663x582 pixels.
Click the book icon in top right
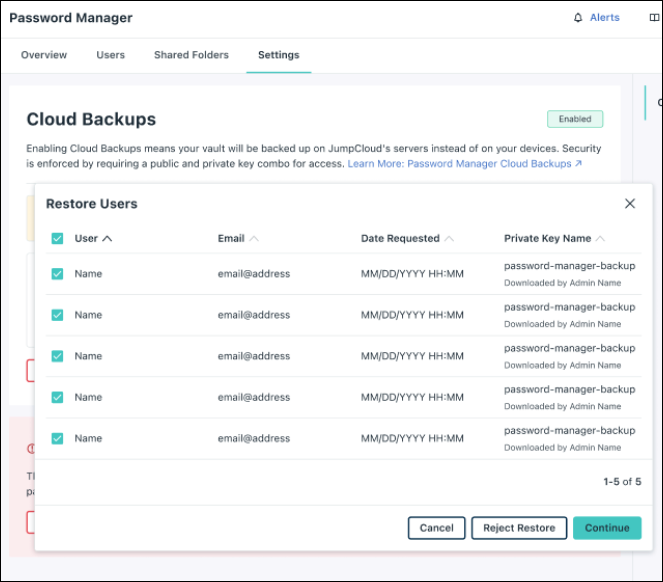click(654, 18)
